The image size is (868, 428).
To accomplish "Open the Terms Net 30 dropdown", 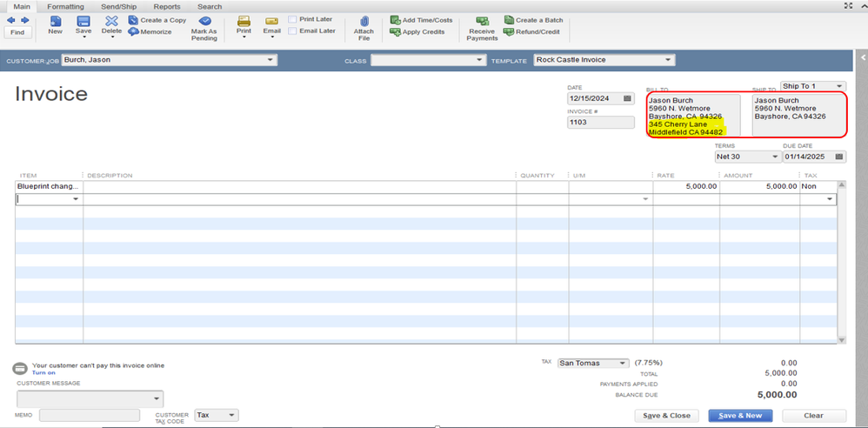I will pos(775,157).
